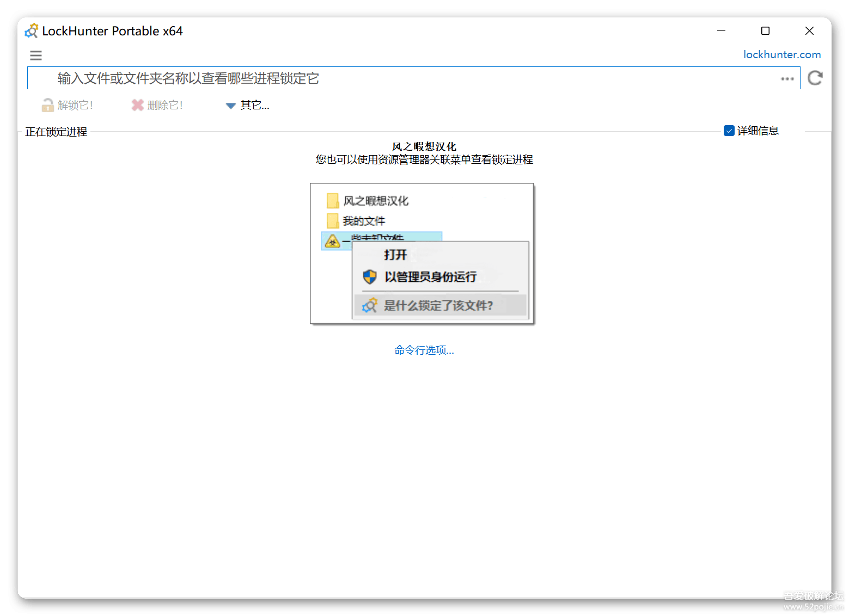Expand the 其它... dropdown
Screen dimensions: 849x616
pyautogui.click(x=248, y=105)
